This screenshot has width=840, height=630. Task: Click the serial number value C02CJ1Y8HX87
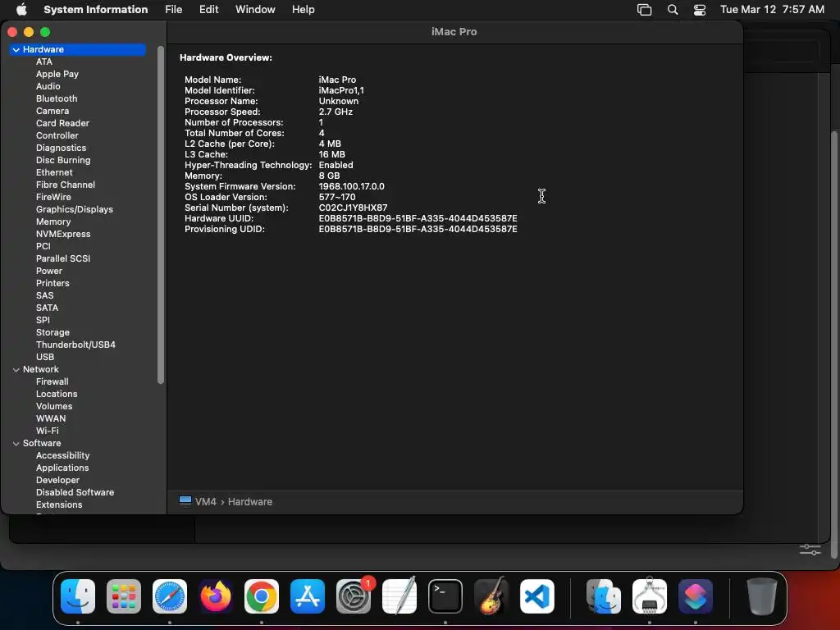pos(353,208)
